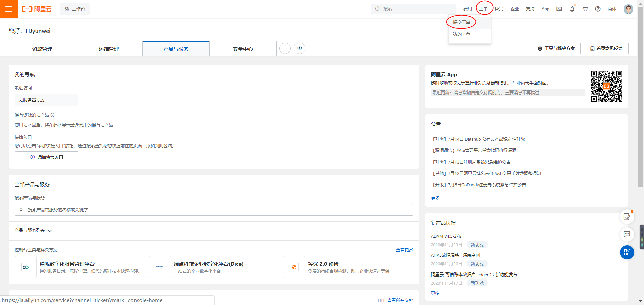Open 端点科技 Dice platform icon
This screenshot has width=644, height=305.
click(160, 267)
